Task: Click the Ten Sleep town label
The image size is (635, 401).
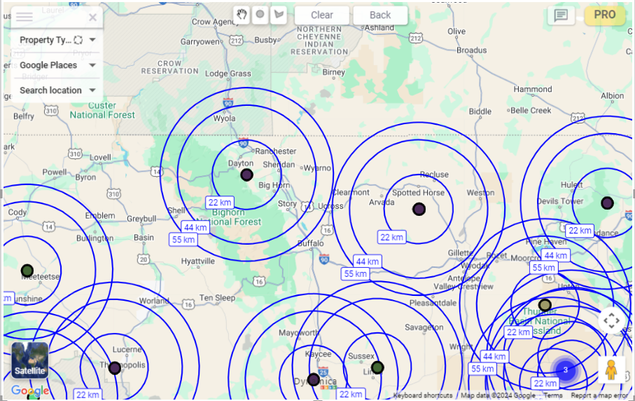Action: pos(217,298)
